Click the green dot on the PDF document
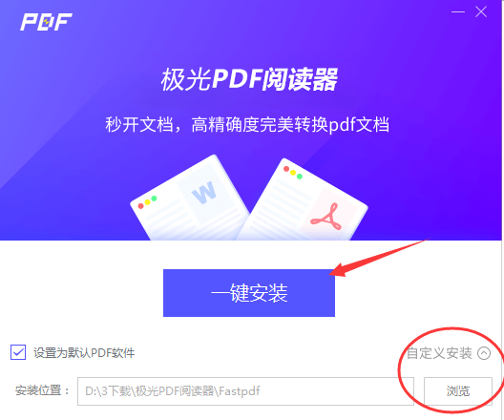504x420 pixels. pyautogui.click(x=300, y=176)
